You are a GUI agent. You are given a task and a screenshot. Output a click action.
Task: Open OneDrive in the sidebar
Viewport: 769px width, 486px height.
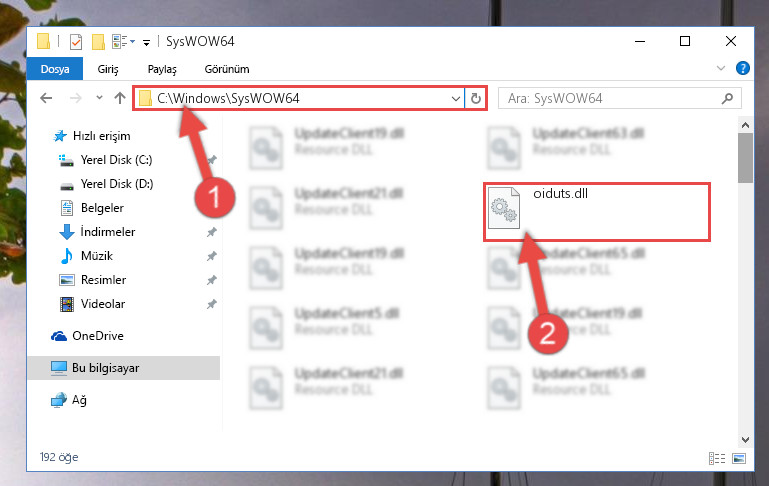[98, 336]
